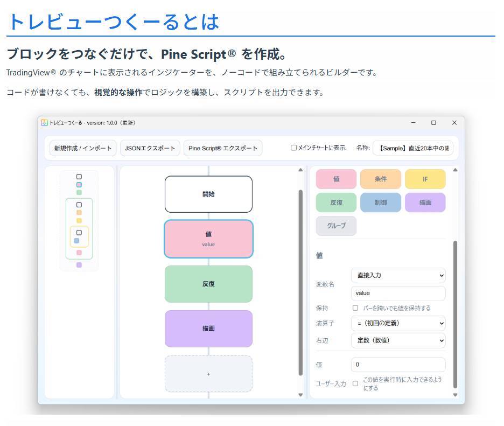Click the purple square in minimap
Screen dimensions: 504x426
point(79,265)
